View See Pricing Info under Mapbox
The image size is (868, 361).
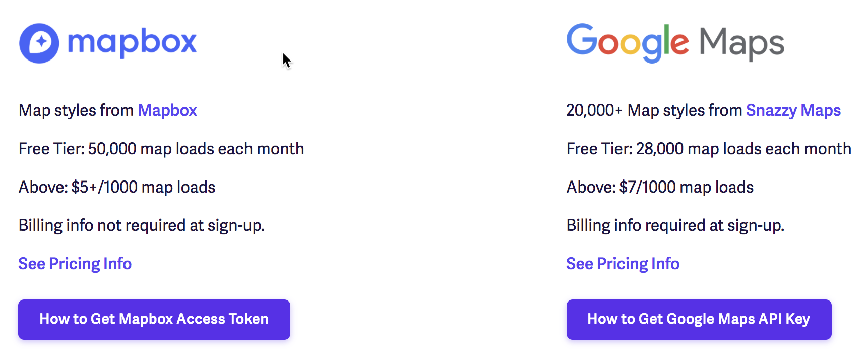tap(75, 264)
